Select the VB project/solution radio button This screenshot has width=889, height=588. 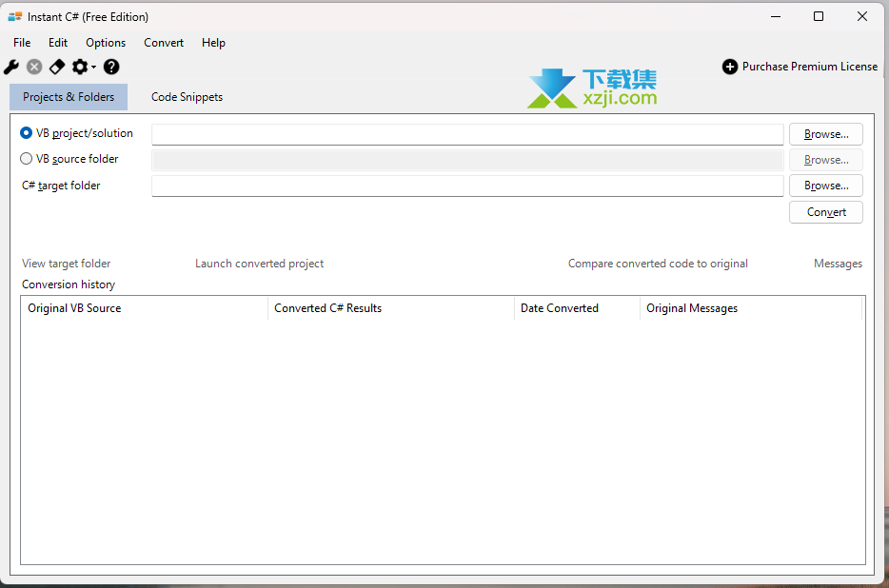pos(27,133)
